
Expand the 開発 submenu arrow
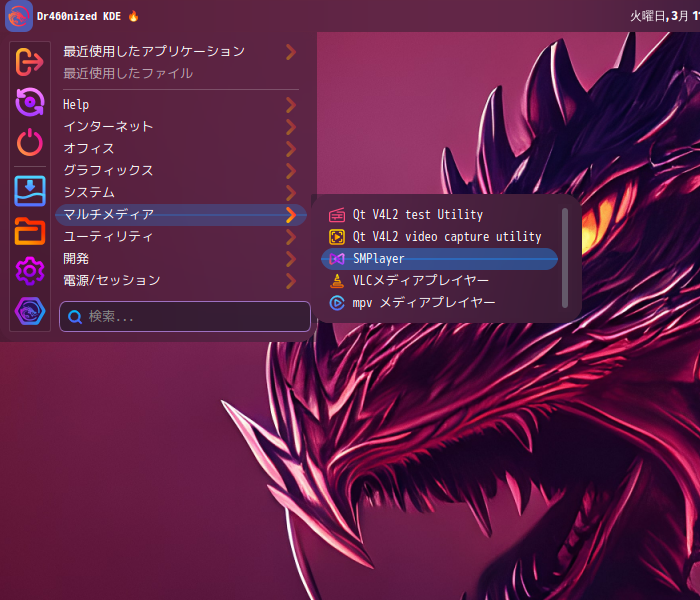tap(291, 258)
